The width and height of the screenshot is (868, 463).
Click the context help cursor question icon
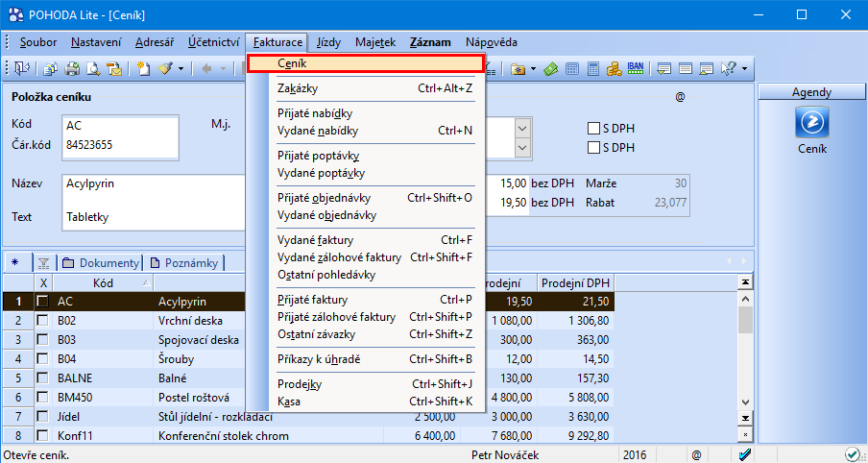(x=729, y=69)
